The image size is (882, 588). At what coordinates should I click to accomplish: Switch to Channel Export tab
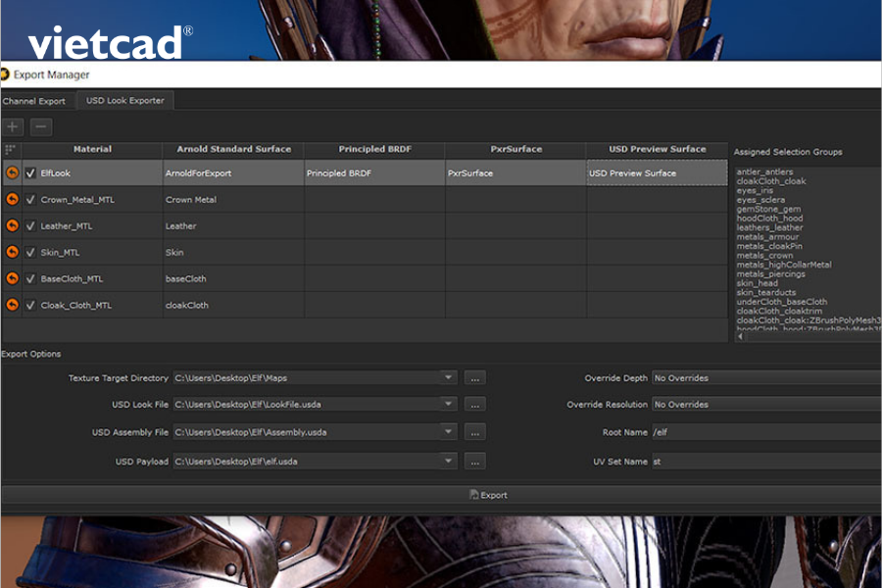pyautogui.click(x=35, y=101)
